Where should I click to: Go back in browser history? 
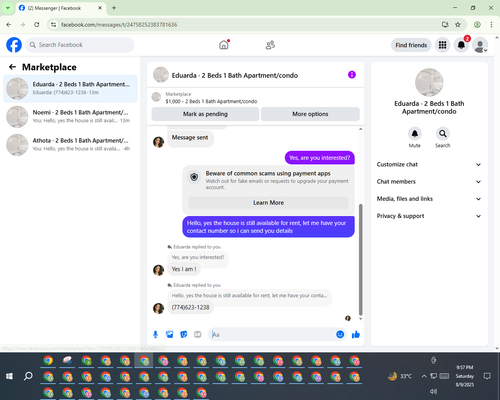click(x=9, y=24)
